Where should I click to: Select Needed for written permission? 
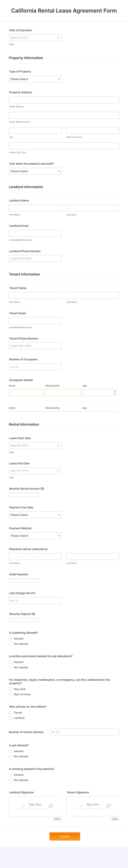coord(10,662)
